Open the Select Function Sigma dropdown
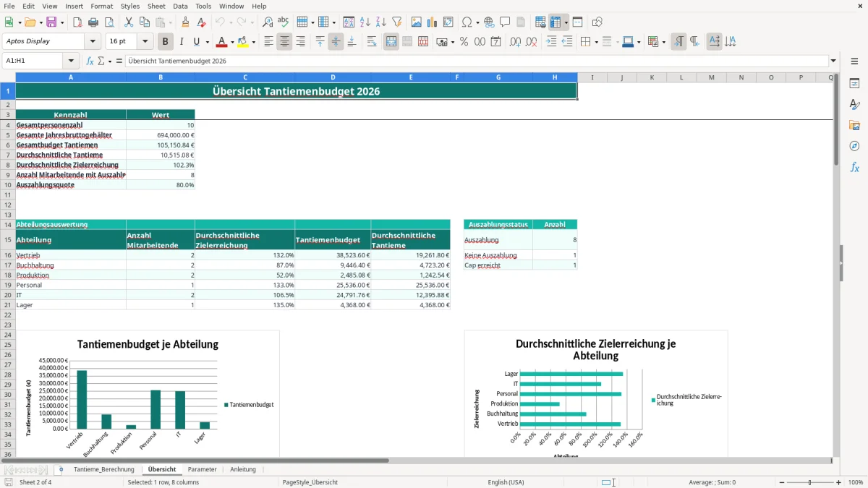Image resolution: width=868 pixels, height=488 pixels. click(110, 61)
